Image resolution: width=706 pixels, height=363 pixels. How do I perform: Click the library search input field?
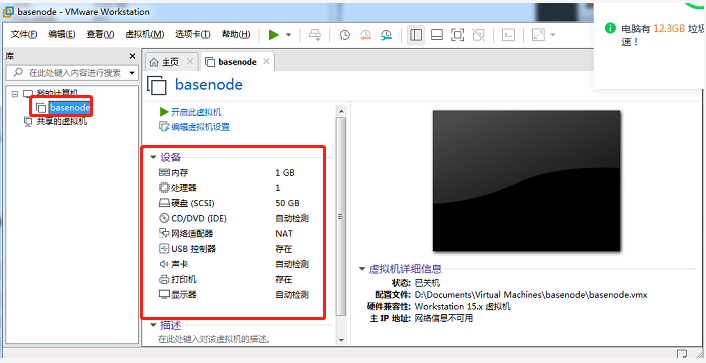pos(68,73)
